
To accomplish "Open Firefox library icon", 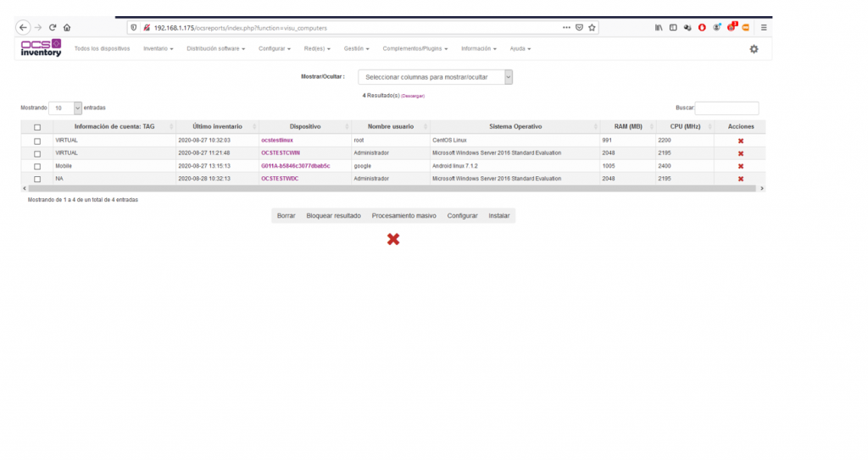I will (x=659, y=28).
